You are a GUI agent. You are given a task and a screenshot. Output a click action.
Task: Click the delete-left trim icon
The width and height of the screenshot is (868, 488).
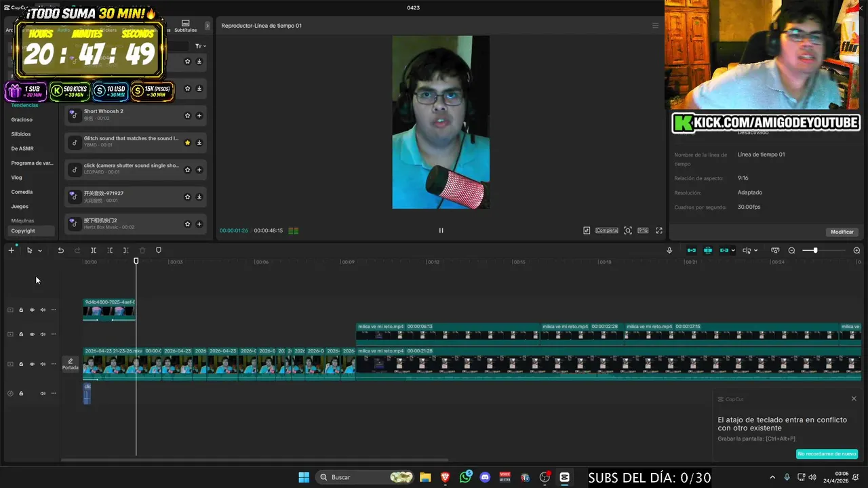110,250
